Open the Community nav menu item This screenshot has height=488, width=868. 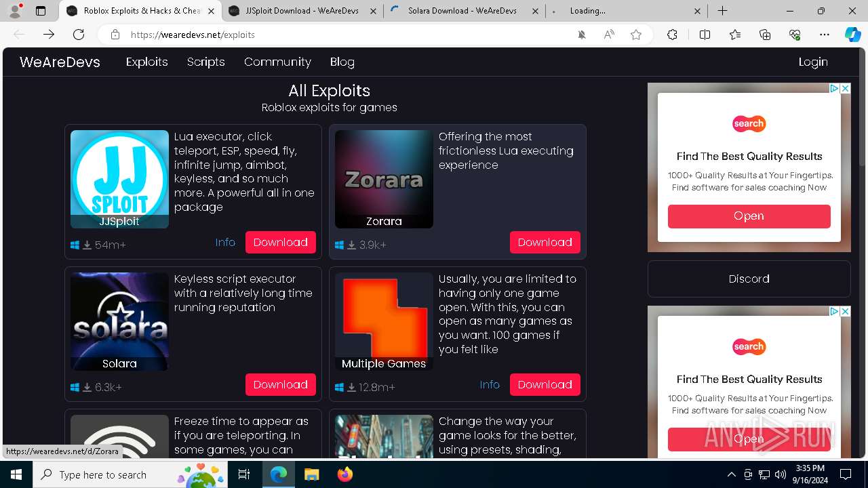277,62
